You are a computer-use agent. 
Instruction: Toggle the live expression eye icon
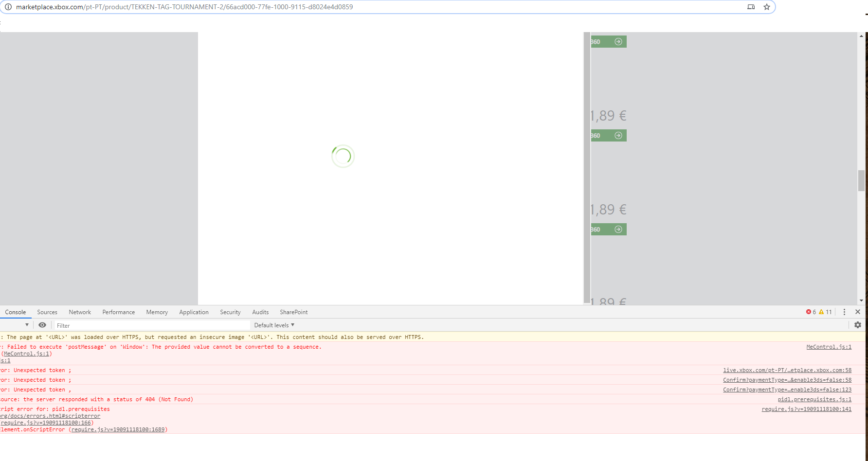[42, 325]
